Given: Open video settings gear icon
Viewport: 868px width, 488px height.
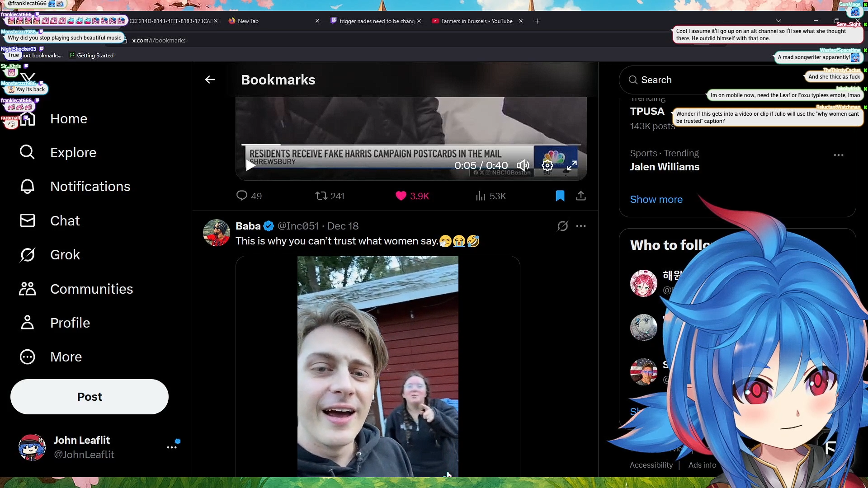Looking at the screenshot, I should point(547,165).
